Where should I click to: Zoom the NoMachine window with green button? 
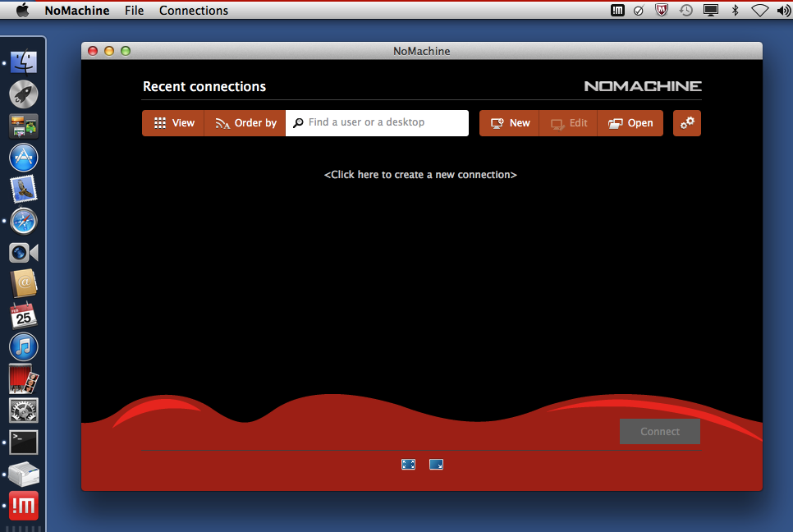(x=126, y=51)
